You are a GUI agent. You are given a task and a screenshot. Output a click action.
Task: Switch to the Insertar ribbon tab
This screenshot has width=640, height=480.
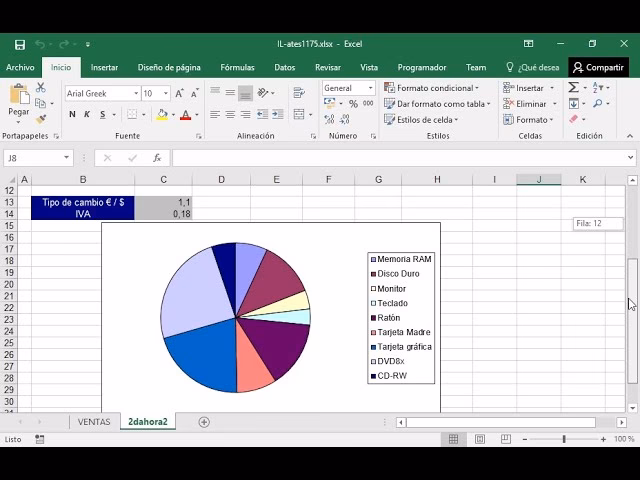(x=104, y=68)
